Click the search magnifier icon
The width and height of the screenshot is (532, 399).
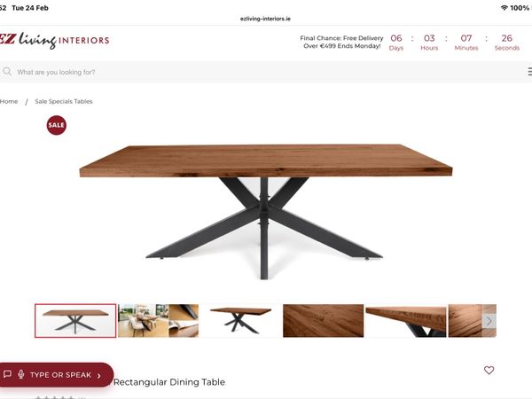tap(7, 71)
